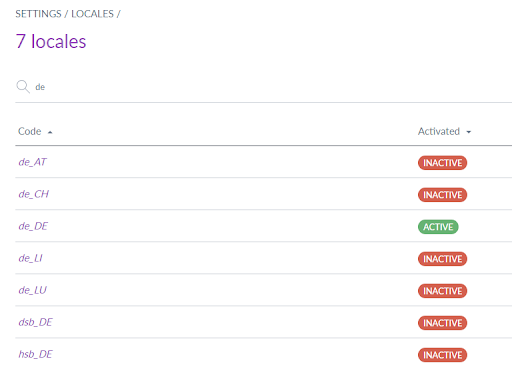Click the ascending sort arrow beside Code
Viewport: 512px width, 389px height.
tap(50, 132)
